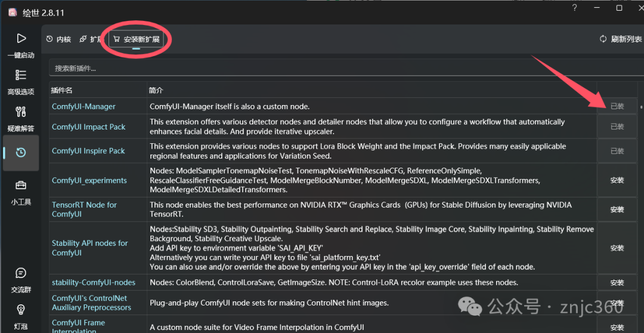Click the 插件名 column header
Image resolution: width=644 pixels, height=333 pixels.
(x=62, y=91)
